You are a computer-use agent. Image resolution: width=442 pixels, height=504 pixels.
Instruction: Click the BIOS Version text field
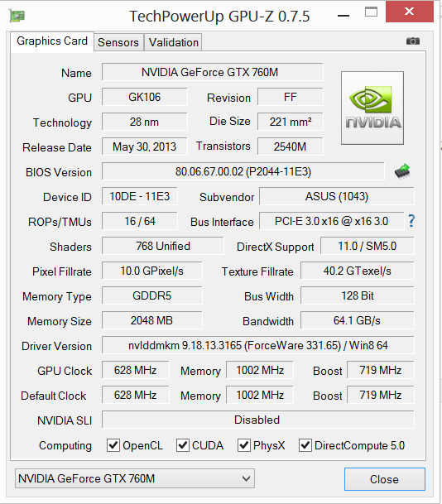point(243,171)
